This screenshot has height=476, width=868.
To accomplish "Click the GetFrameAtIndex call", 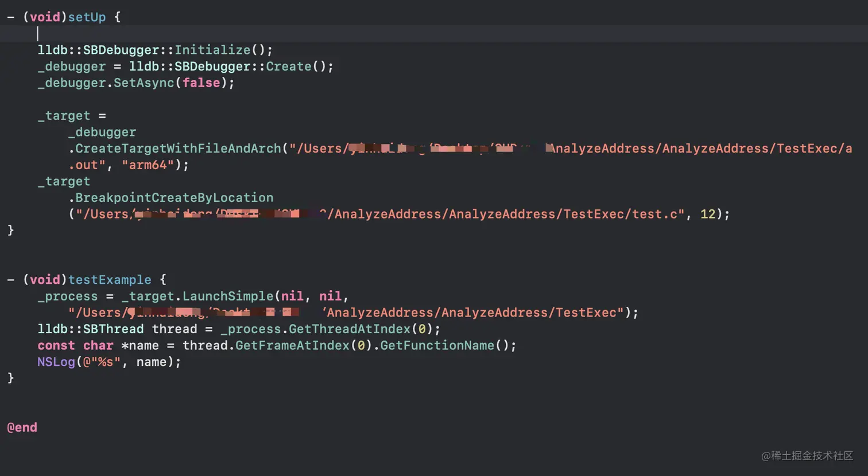I will point(292,346).
